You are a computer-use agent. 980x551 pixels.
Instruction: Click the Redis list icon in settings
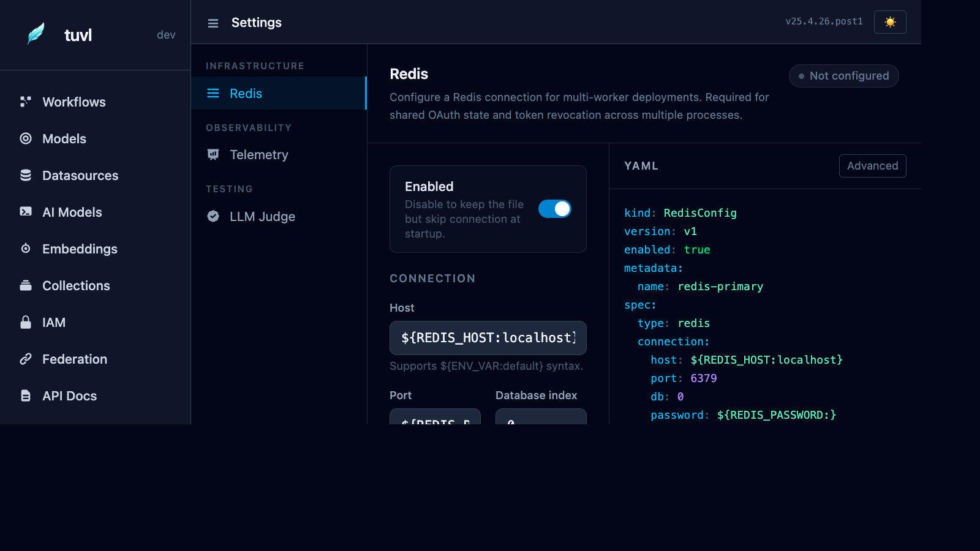point(213,93)
